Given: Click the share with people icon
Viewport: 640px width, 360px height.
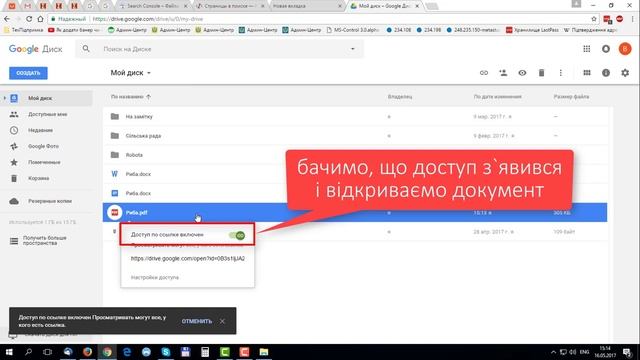Looking at the screenshot, I should [503, 73].
